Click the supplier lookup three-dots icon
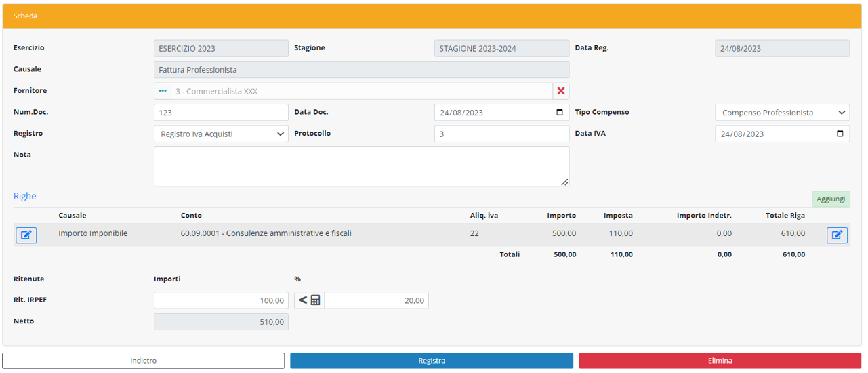Viewport: 868px width, 373px height. tap(163, 91)
